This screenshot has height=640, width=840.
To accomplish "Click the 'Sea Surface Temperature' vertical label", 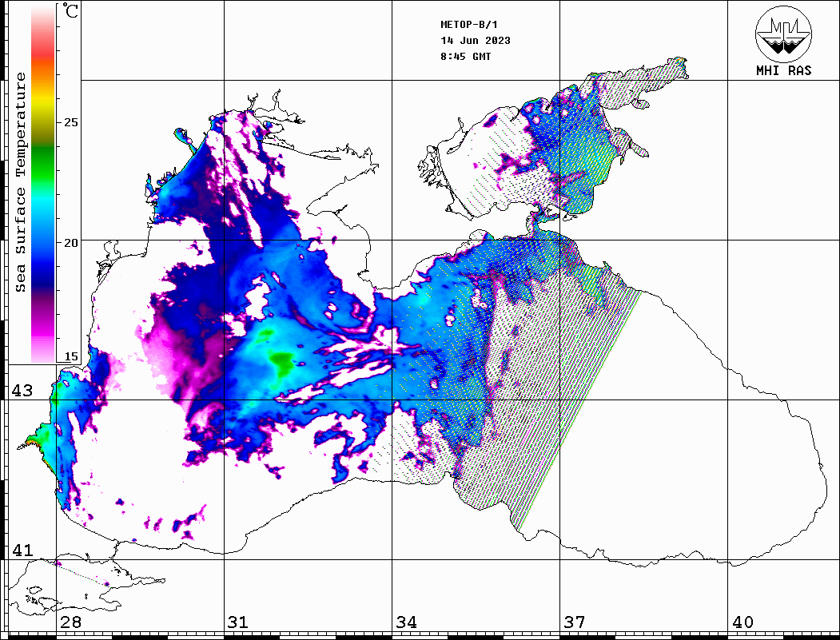I will pos(20,182).
